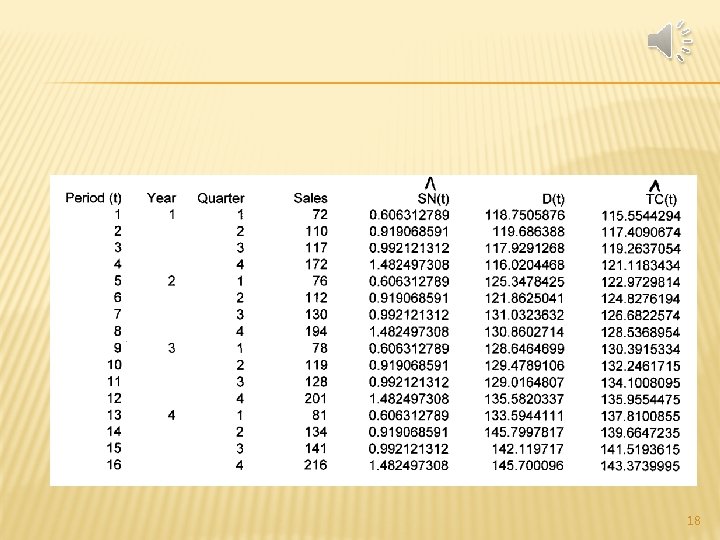Image resolution: width=720 pixels, height=540 pixels.
Task: Select the Sales value 119
Action: (x=316, y=365)
